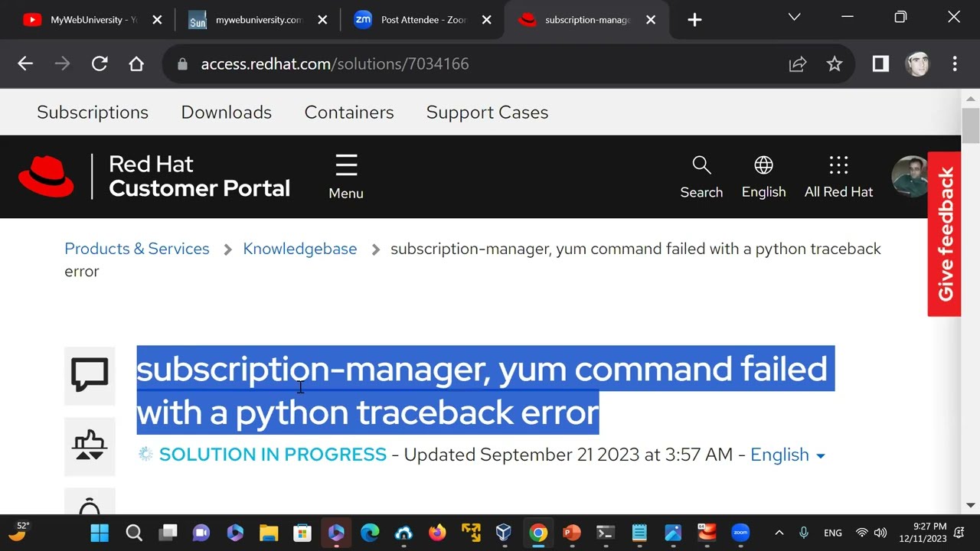The height and width of the screenshot is (551, 980).
Task: Open File Explorer from taskbar
Action: pyautogui.click(x=269, y=533)
